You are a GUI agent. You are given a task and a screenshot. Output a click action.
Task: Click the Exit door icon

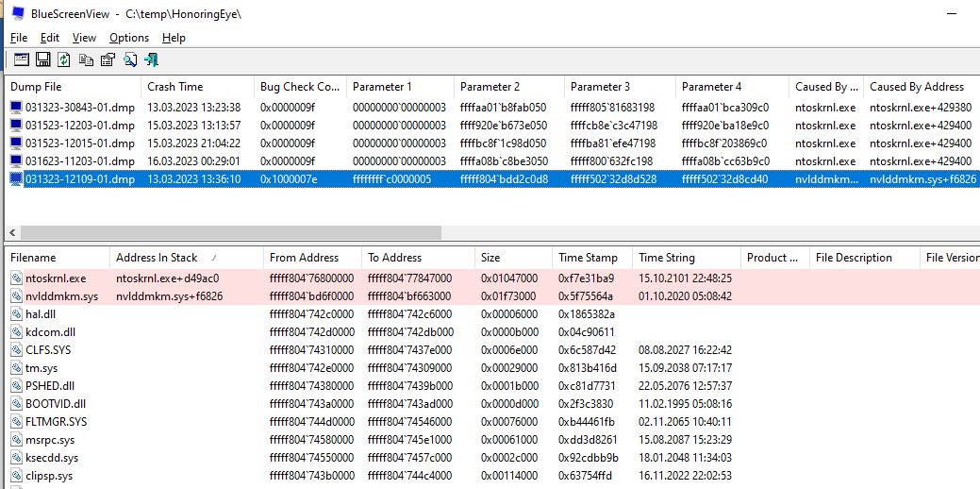(x=151, y=59)
